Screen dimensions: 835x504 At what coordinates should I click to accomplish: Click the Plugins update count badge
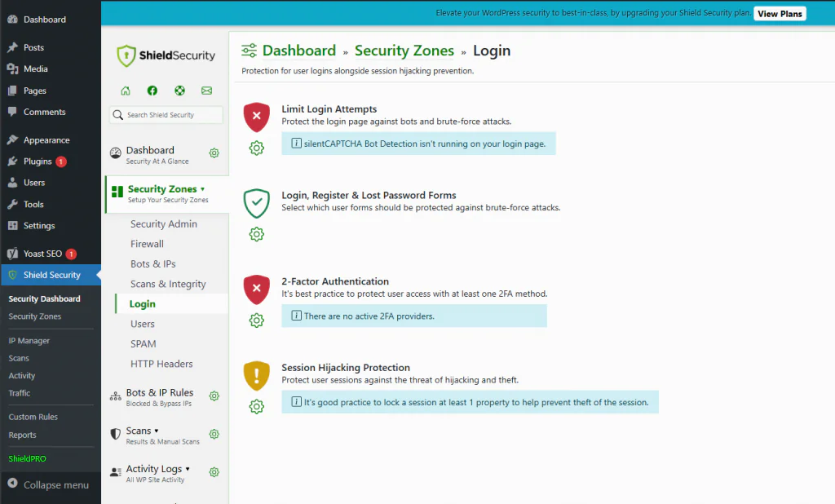click(x=61, y=161)
